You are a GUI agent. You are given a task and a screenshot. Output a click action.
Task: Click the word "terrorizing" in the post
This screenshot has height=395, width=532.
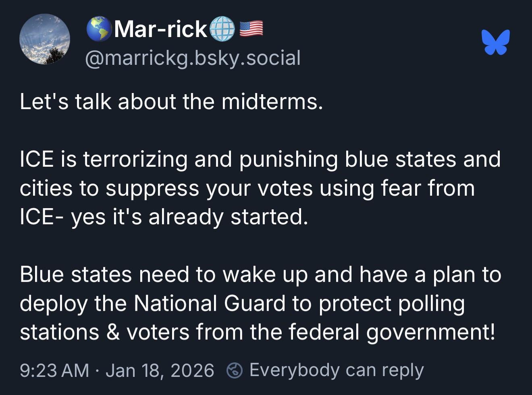pyautogui.click(x=135, y=159)
